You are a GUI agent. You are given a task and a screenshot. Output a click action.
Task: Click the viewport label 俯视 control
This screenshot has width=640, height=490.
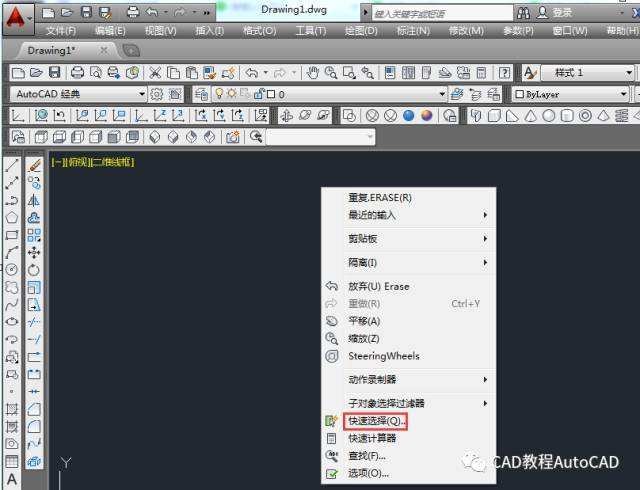tap(78, 162)
